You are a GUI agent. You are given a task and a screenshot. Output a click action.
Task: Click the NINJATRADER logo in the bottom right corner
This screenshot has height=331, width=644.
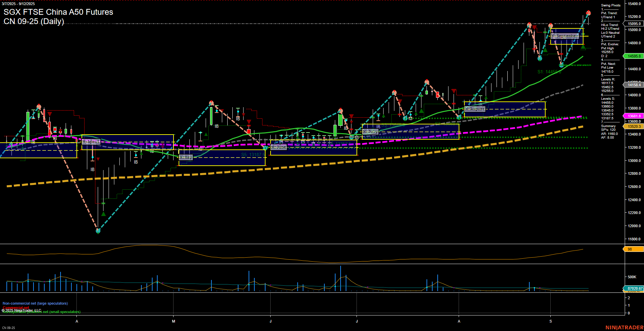tap(624, 327)
